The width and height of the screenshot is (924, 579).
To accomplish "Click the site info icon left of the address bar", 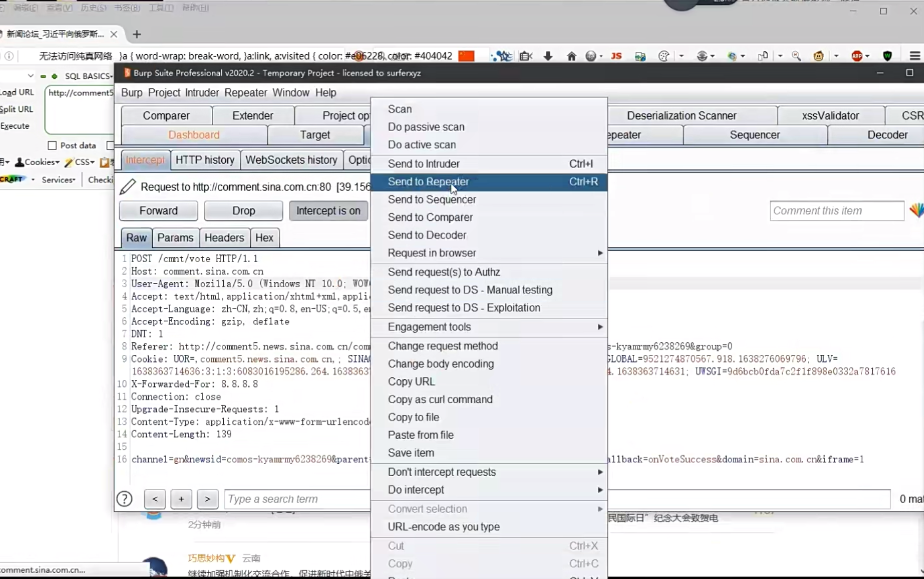I will (x=9, y=56).
